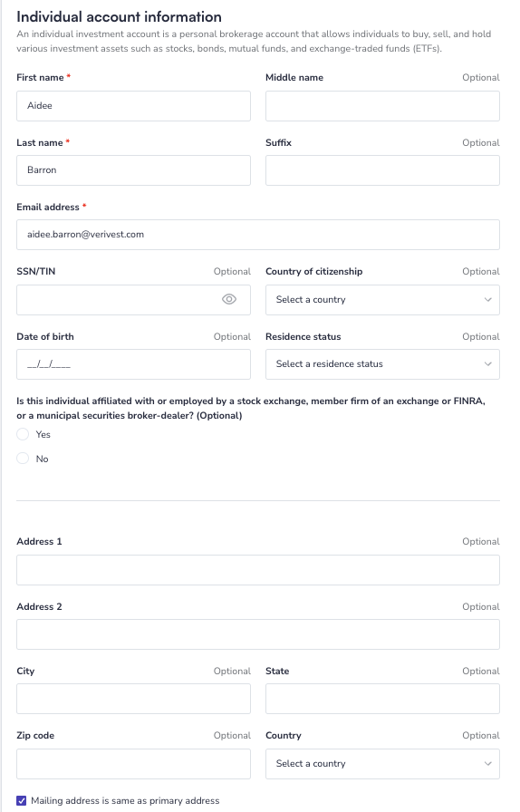
Task: Open Country of citizenship dropdown
Action: click(382, 300)
